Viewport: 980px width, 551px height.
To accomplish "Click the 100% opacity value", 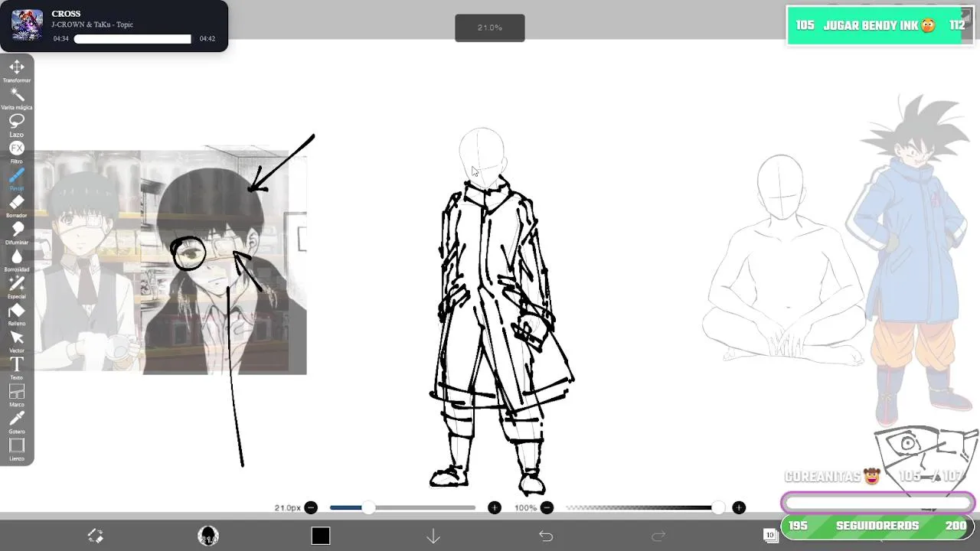I will [525, 508].
